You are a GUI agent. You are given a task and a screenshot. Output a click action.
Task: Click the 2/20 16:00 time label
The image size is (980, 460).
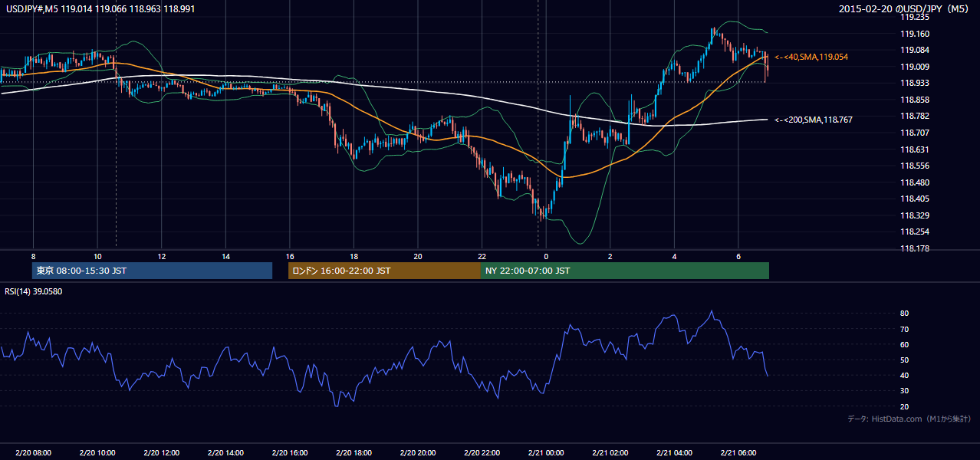click(289, 452)
